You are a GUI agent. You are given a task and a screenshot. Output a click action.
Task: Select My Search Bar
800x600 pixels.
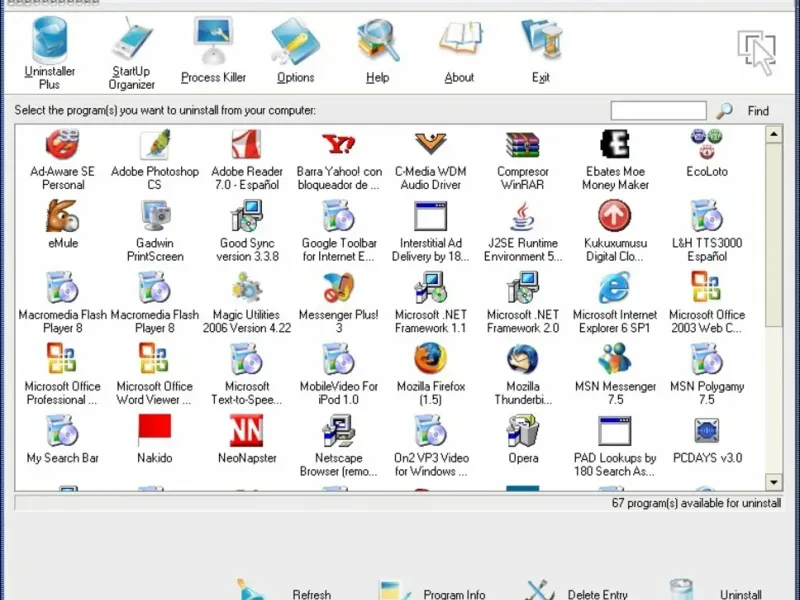click(63, 439)
